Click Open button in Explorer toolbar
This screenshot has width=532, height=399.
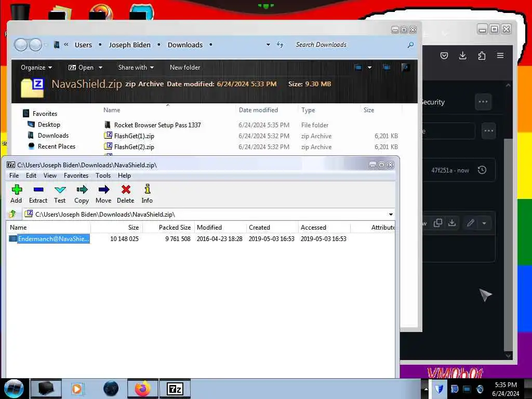[x=81, y=68]
